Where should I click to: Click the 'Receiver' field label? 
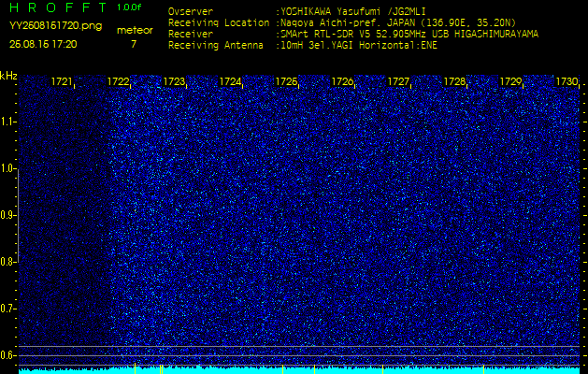coord(191,35)
